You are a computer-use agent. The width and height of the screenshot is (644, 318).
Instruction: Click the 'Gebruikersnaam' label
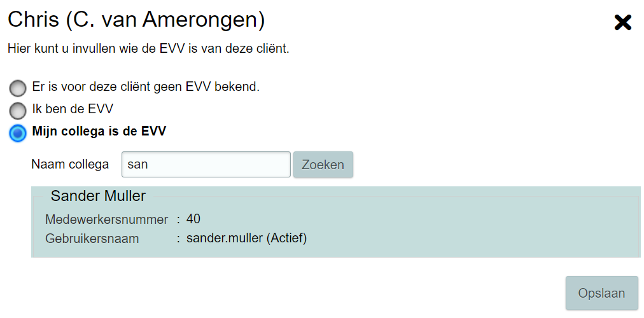click(92, 239)
